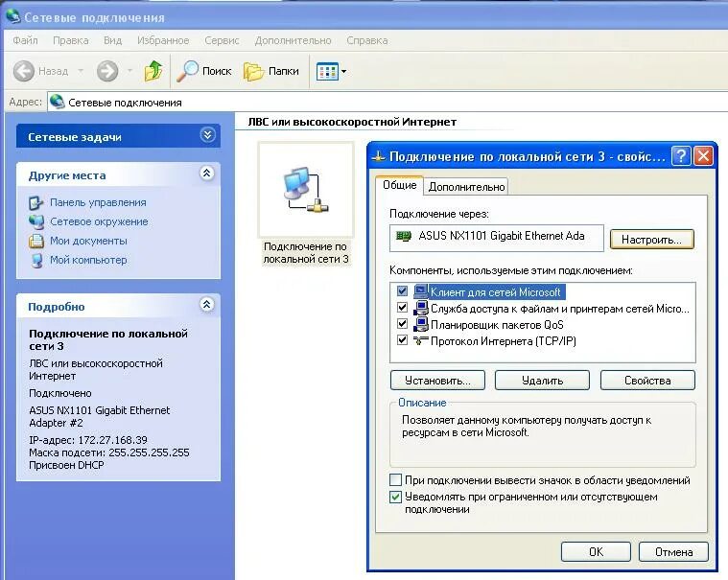
Task: Click the Сетевые подключения address field
Action: click(x=387, y=102)
